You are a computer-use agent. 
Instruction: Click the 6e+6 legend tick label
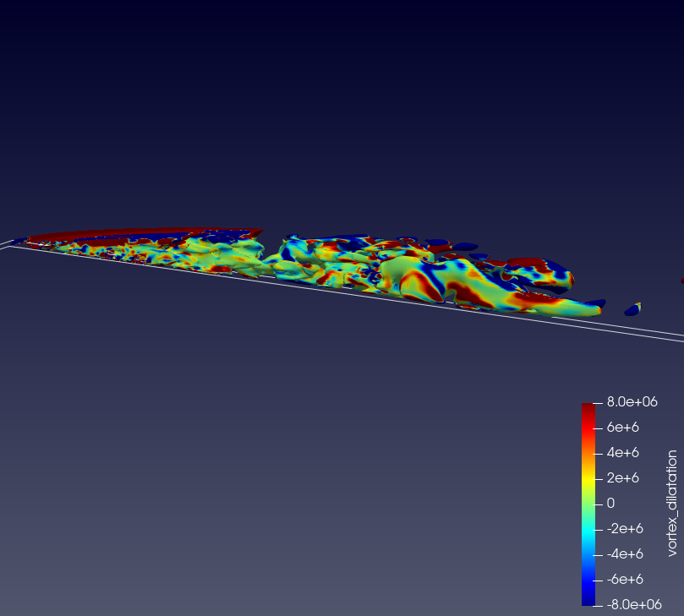(x=624, y=428)
